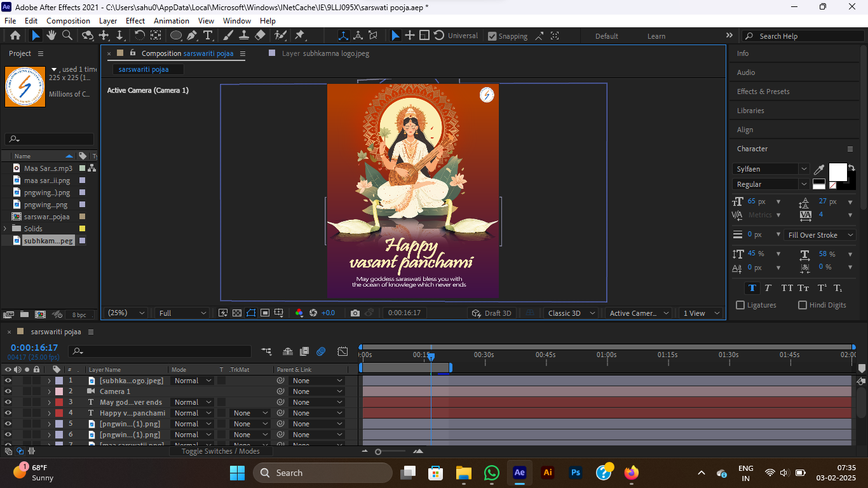Toggle visibility of the Camera 1 layer
Image resolution: width=868 pixels, height=488 pixels.
8,391
